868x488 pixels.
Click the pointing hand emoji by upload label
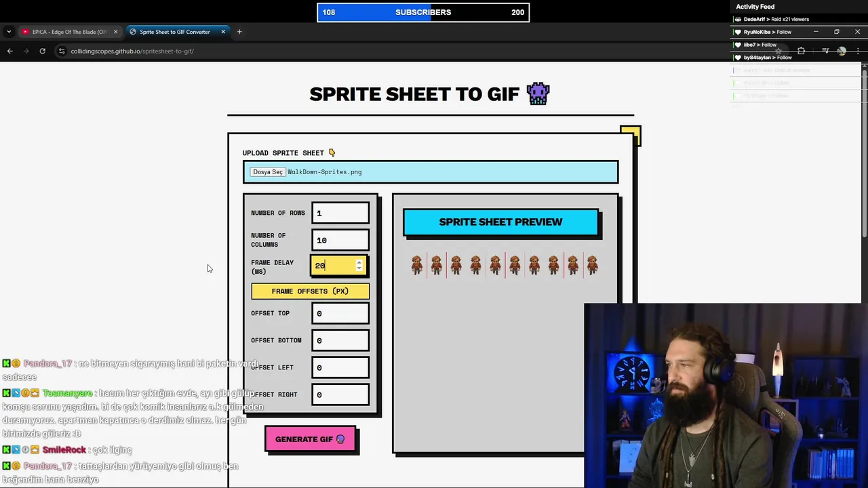[332, 153]
